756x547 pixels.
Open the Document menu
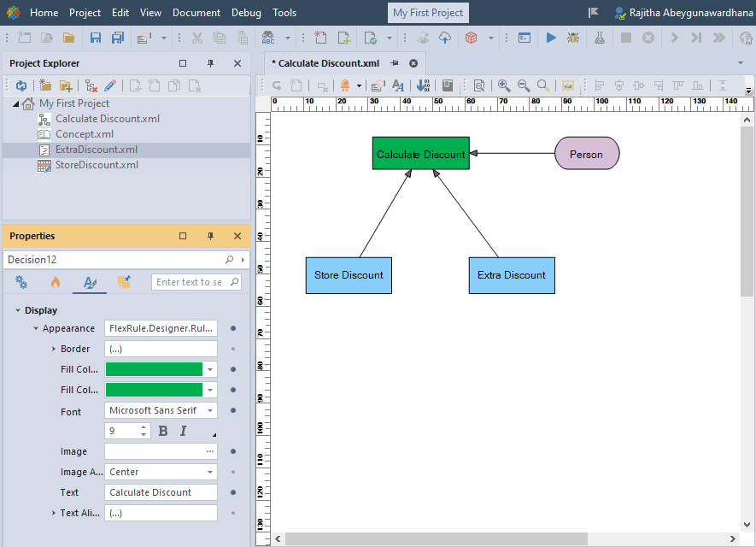coord(196,13)
